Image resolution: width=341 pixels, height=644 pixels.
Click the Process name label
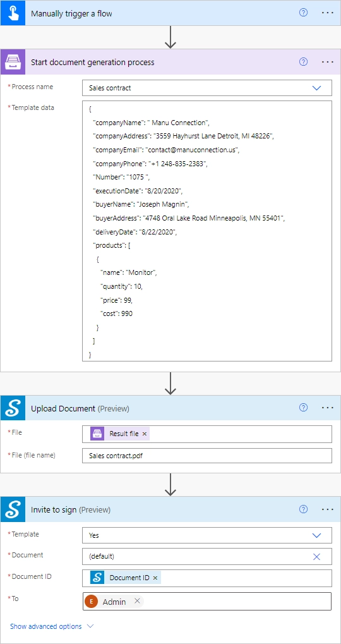pyautogui.click(x=32, y=87)
